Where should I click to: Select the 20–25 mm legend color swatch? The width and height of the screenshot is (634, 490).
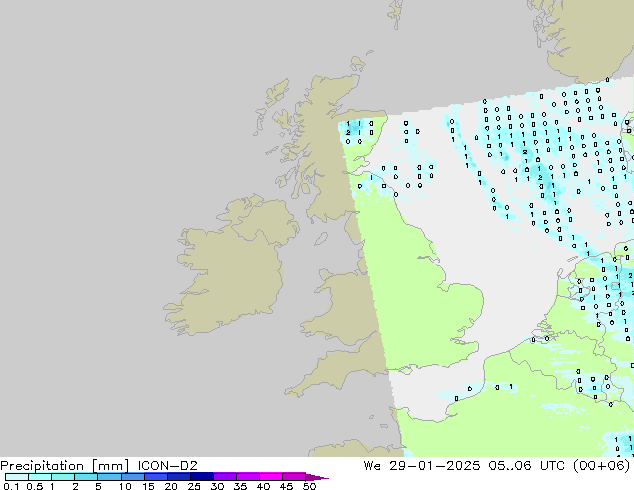click(x=178, y=477)
